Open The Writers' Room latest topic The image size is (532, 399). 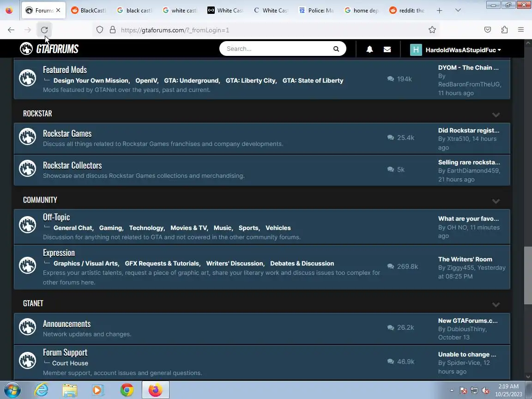pyautogui.click(x=465, y=259)
